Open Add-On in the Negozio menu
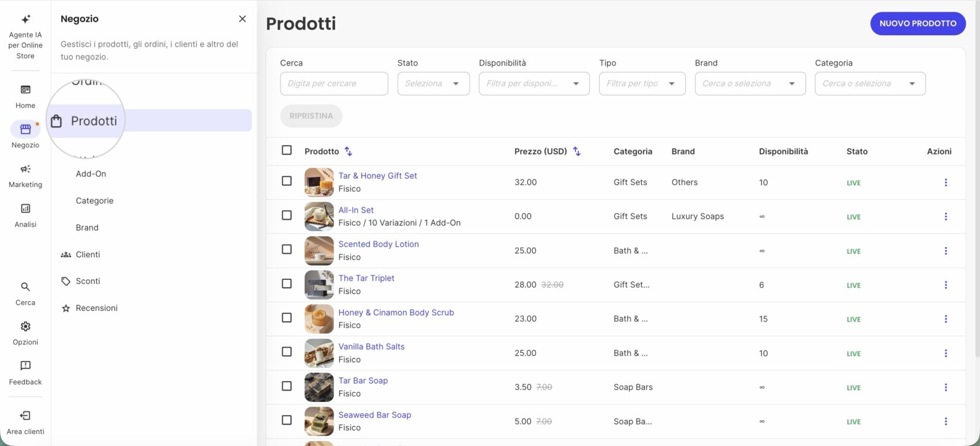 91,174
